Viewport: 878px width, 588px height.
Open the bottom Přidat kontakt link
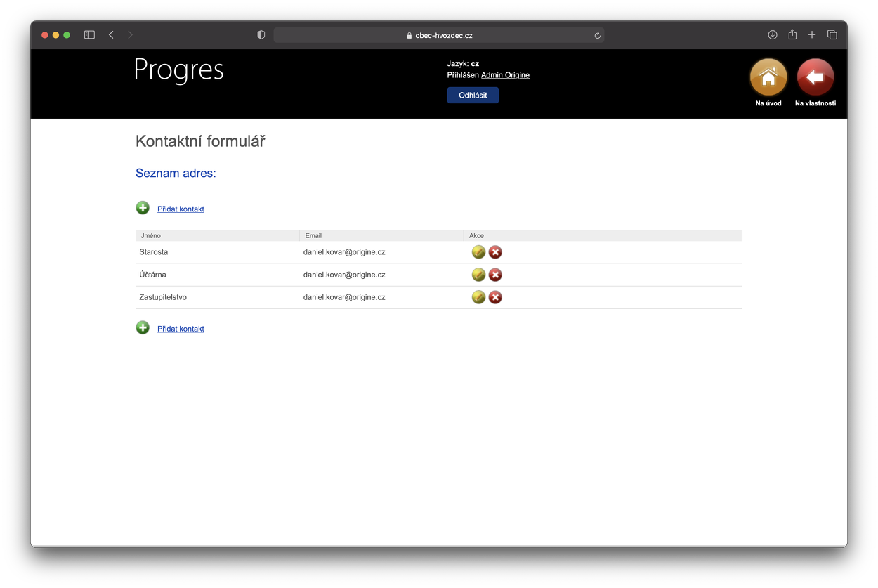[x=181, y=329]
